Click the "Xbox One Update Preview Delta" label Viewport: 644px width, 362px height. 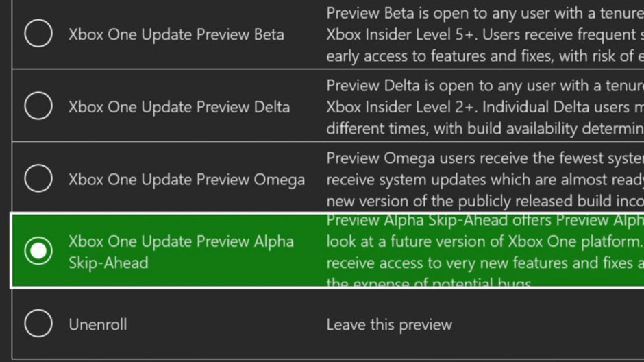point(179,107)
